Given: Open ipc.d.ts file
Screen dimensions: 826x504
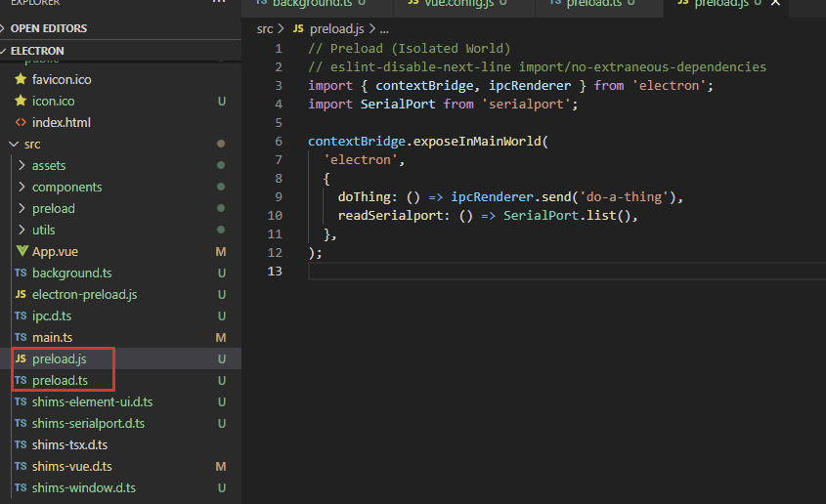Looking at the screenshot, I should click(120, 316).
